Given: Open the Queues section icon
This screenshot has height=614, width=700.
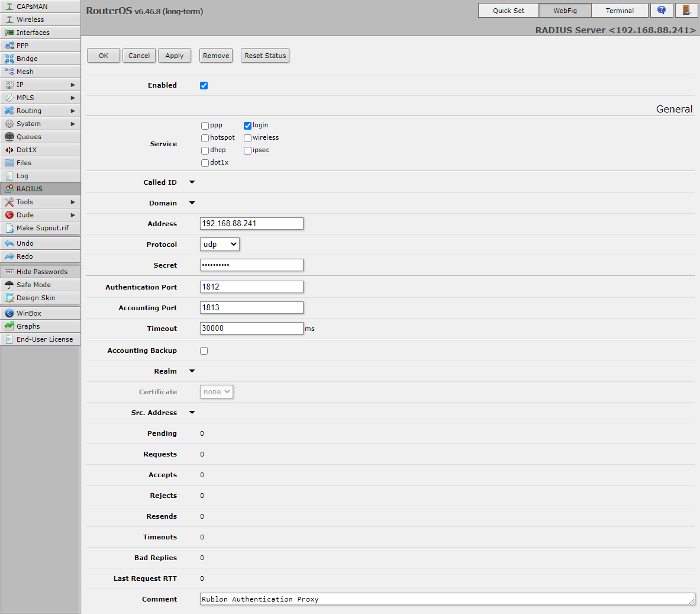Looking at the screenshot, I should coord(9,137).
